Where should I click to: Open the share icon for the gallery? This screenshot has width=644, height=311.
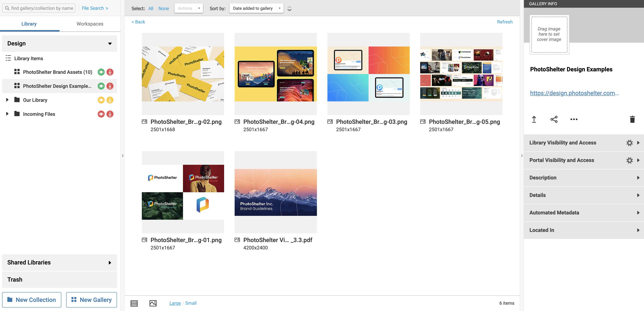tap(554, 119)
